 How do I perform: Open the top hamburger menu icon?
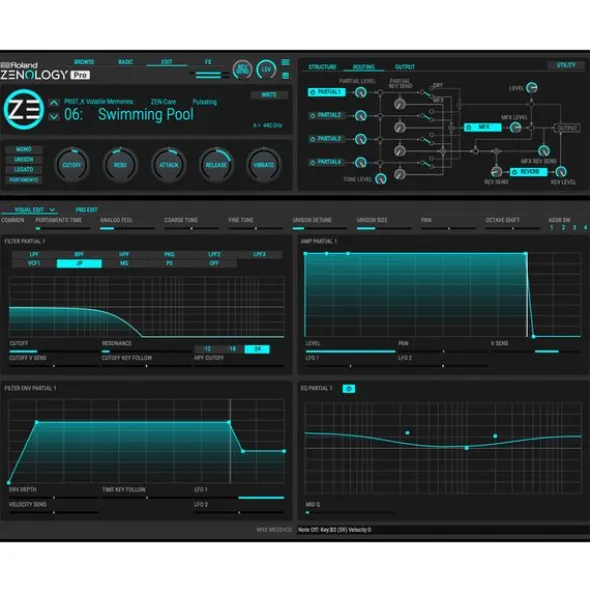[286, 62]
